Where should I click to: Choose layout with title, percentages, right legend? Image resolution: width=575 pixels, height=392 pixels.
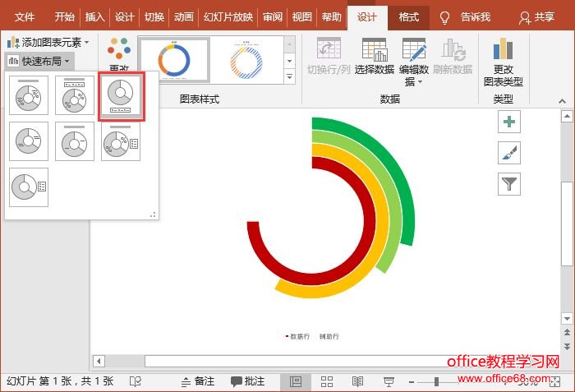pos(121,141)
